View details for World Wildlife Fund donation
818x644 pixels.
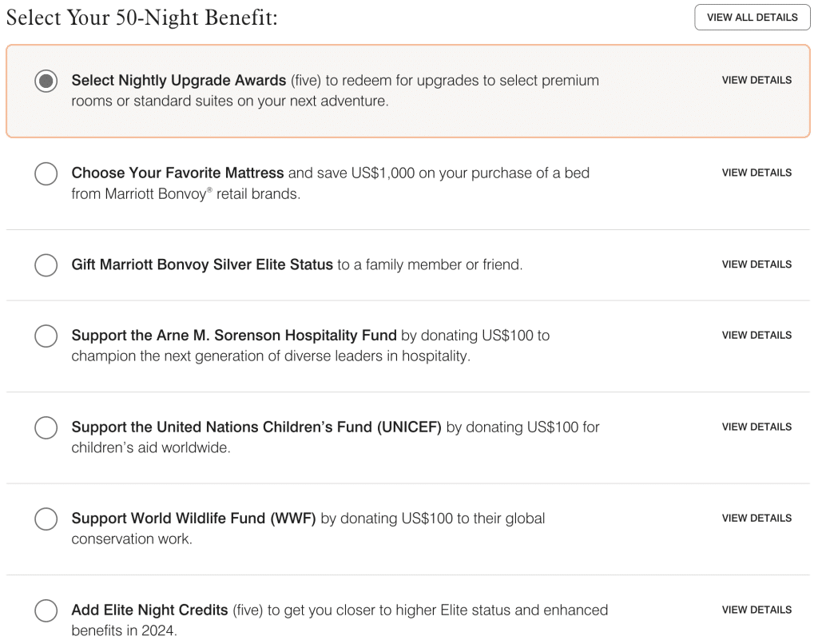point(756,518)
